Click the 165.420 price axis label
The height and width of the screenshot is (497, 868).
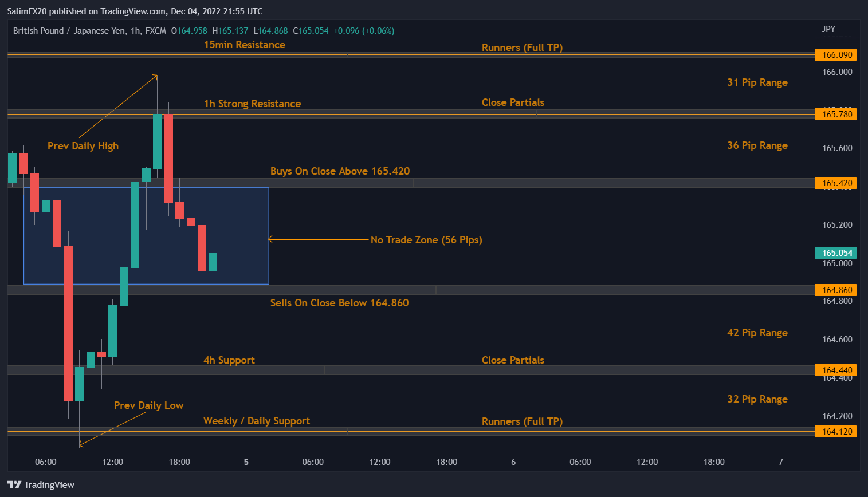click(836, 183)
